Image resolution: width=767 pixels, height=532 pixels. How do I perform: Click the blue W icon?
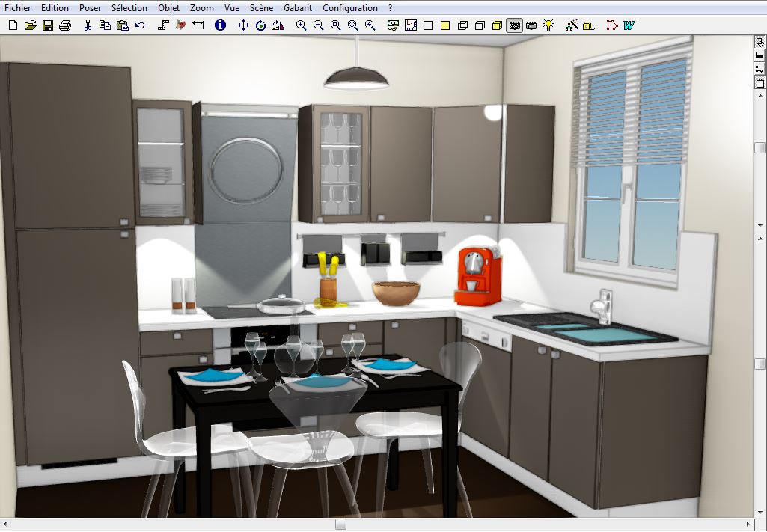[x=629, y=25]
